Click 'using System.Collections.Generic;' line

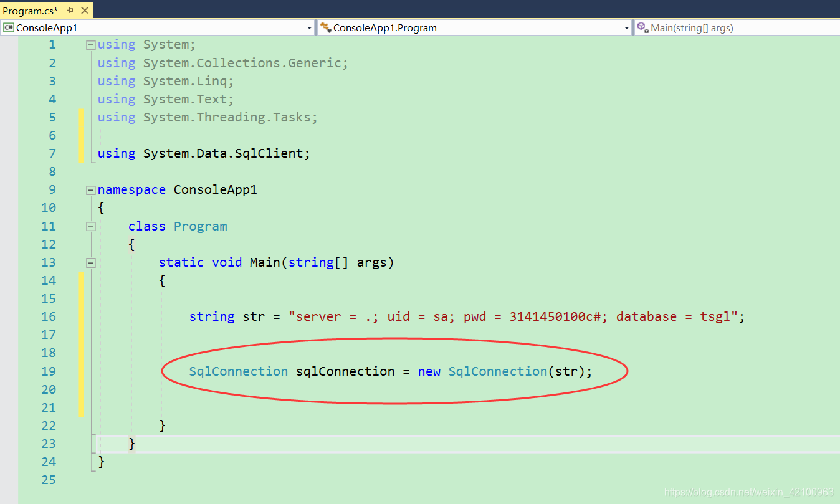223,63
